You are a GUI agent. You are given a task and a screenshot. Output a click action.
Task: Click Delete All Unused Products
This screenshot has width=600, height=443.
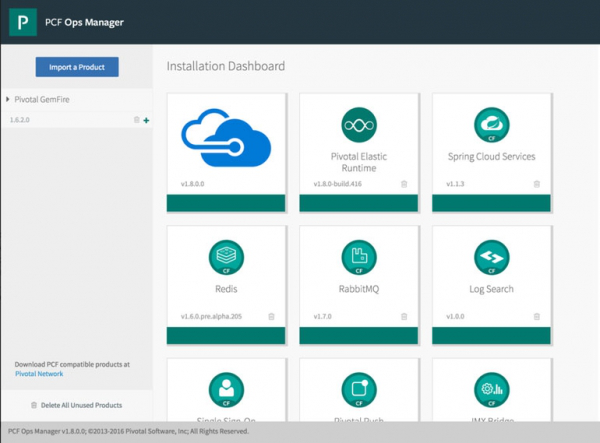(x=82, y=405)
